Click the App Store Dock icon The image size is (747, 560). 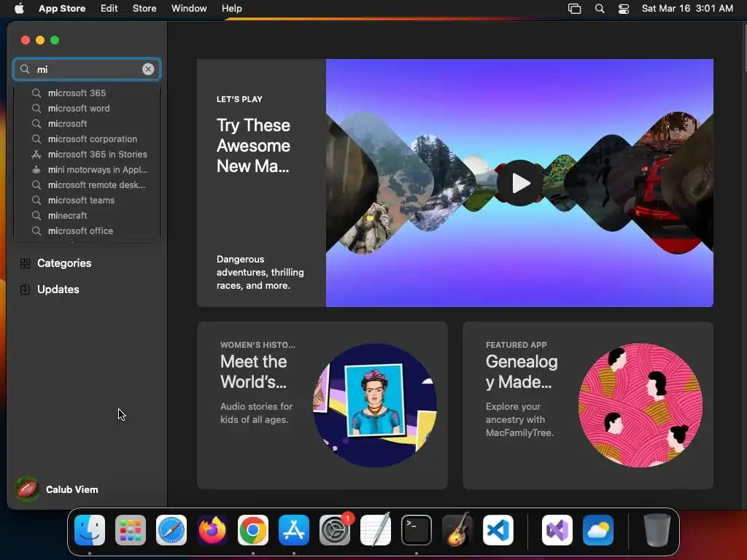(294, 530)
